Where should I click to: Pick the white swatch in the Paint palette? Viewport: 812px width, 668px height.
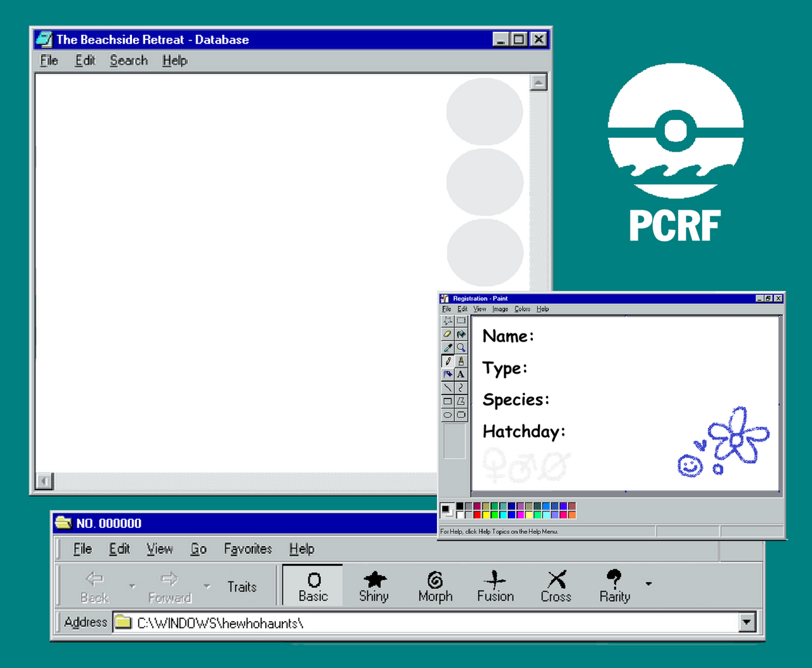(460, 514)
